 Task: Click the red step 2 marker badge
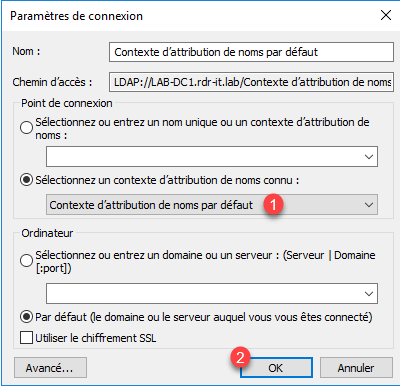[240, 357]
